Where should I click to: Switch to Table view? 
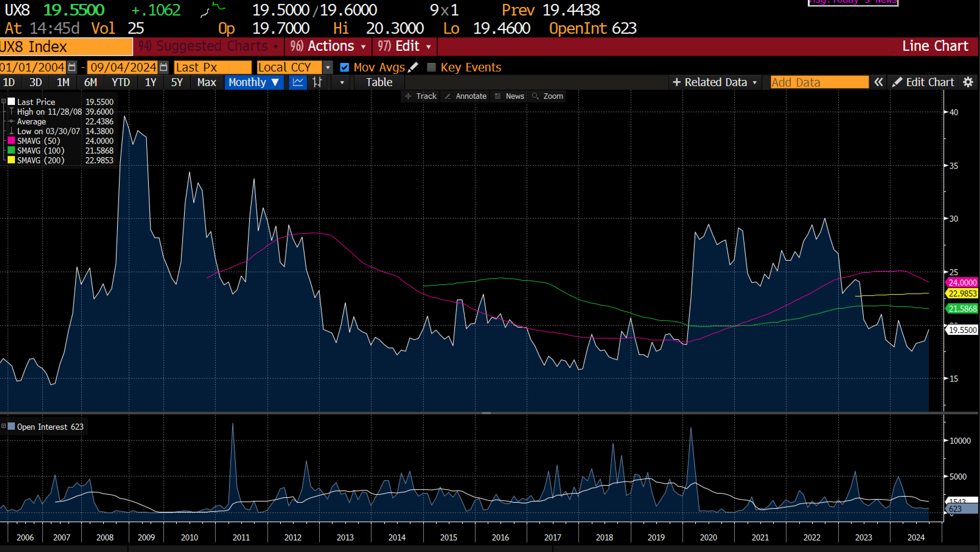(379, 82)
